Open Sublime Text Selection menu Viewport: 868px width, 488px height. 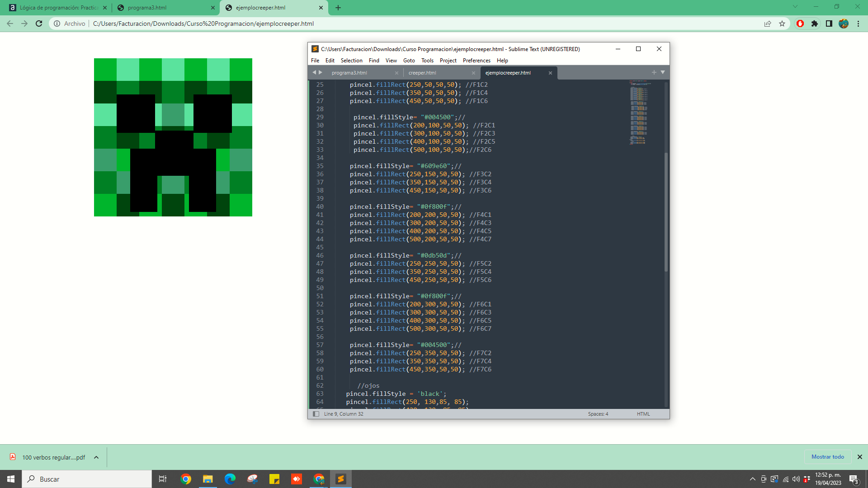[x=351, y=61]
